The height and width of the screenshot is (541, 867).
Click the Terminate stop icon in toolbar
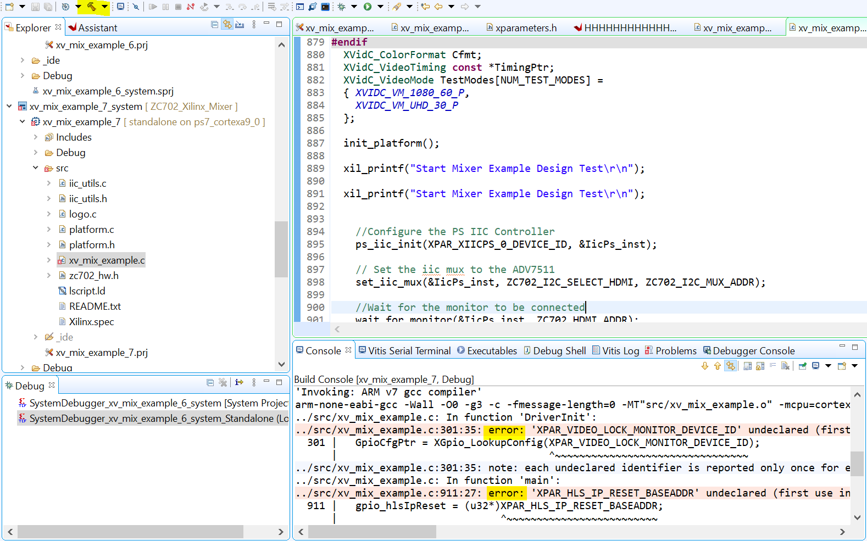178,7
